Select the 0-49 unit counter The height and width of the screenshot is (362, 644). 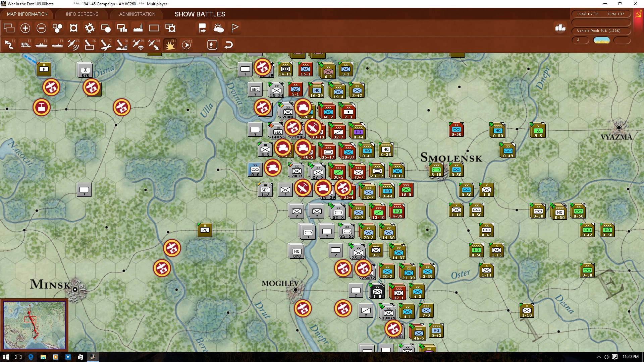[x=508, y=151]
